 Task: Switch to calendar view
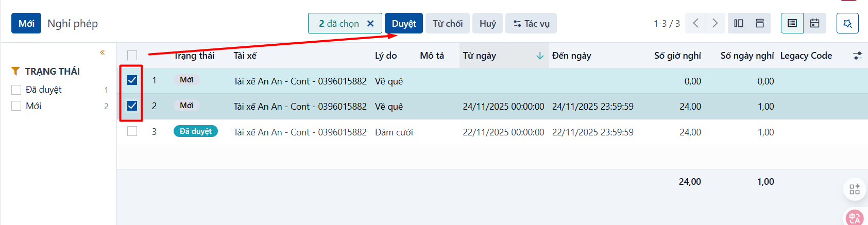coord(814,23)
